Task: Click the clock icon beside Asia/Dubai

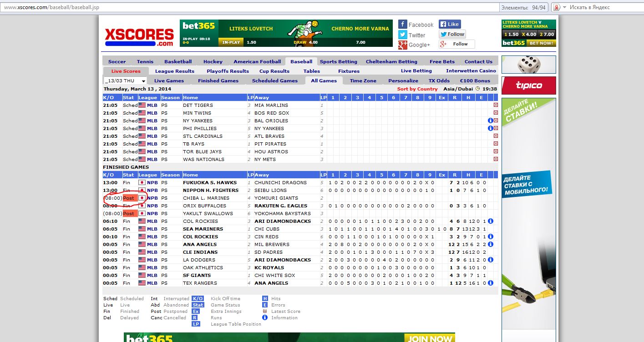Action: (477, 89)
